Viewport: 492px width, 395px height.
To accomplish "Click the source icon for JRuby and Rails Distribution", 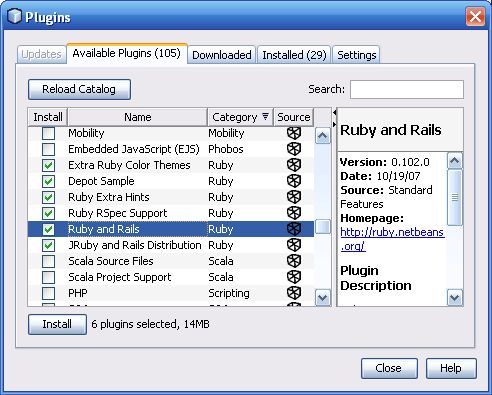I will 294,245.
